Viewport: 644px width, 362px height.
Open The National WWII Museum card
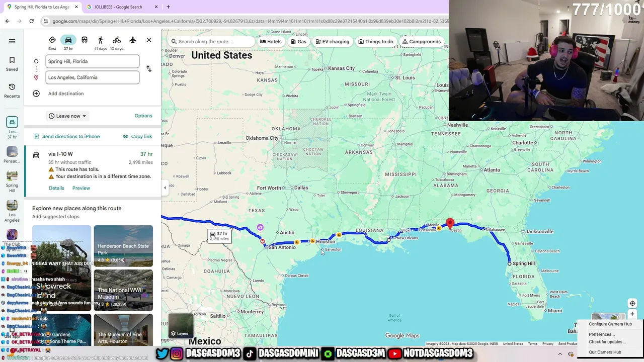[x=123, y=290]
